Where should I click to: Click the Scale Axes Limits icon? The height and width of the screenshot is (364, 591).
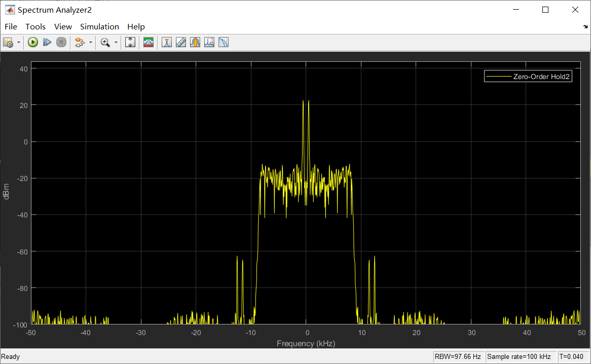130,42
